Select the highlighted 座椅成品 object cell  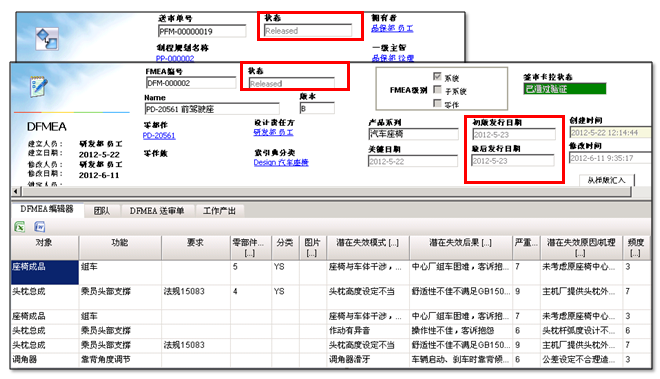(45, 272)
